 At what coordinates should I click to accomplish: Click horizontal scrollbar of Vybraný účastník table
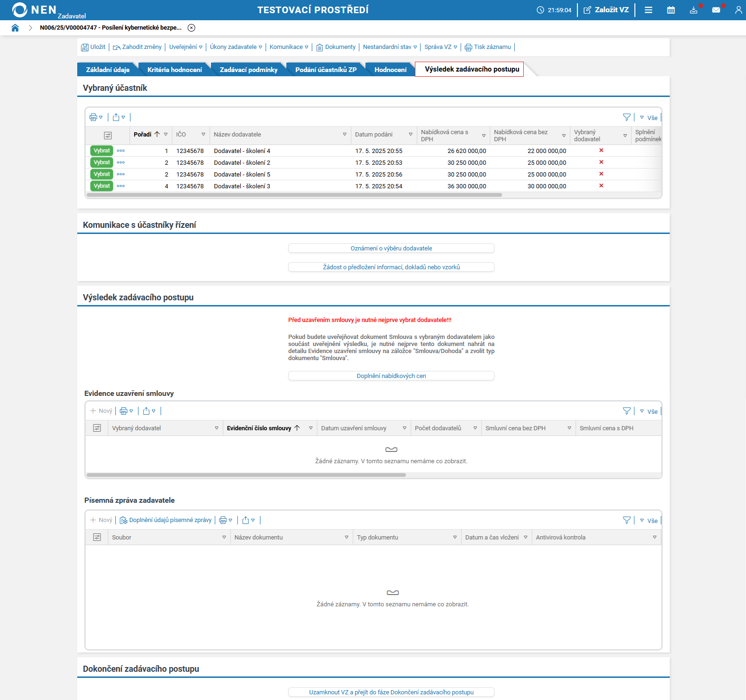[x=294, y=195]
